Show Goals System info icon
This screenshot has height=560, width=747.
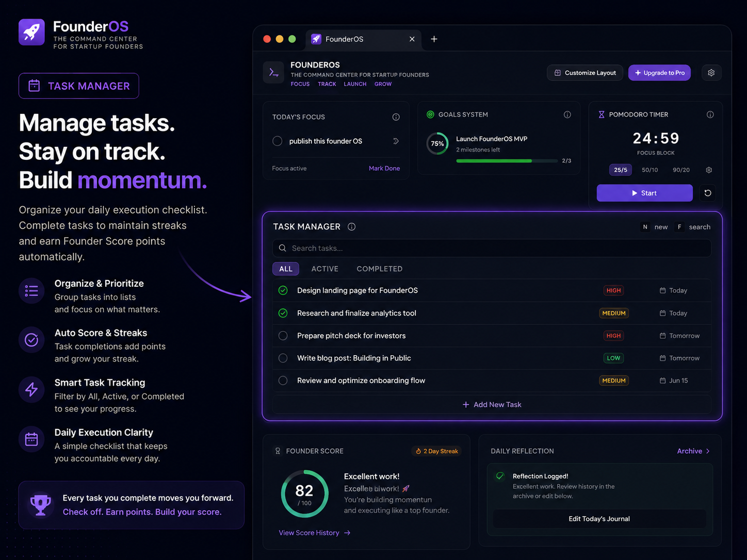click(x=567, y=114)
